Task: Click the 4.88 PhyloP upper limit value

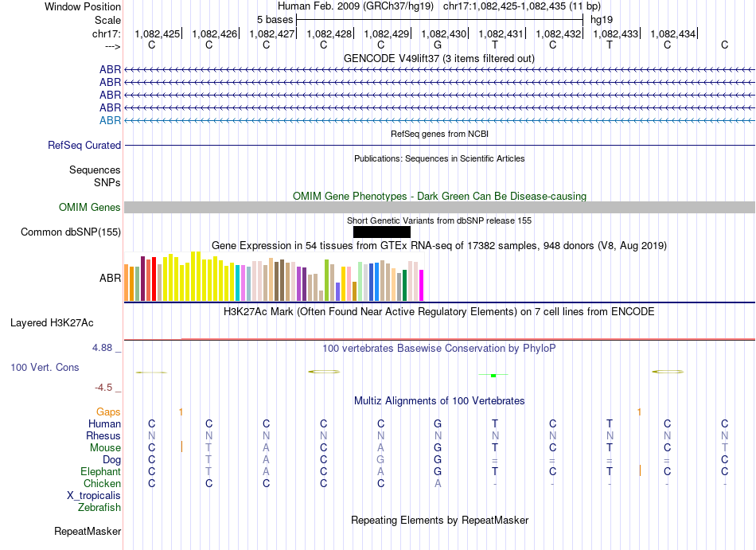Action: [x=102, y=348]
